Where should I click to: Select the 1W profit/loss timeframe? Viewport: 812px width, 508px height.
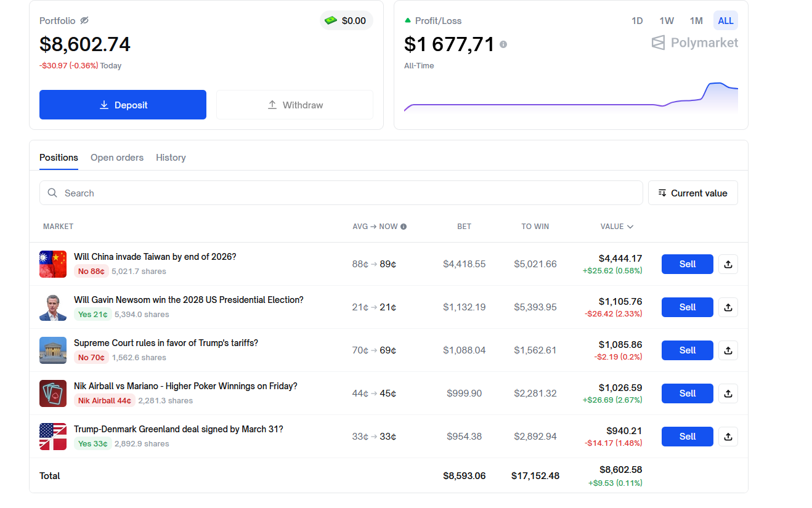click(667, 21)
